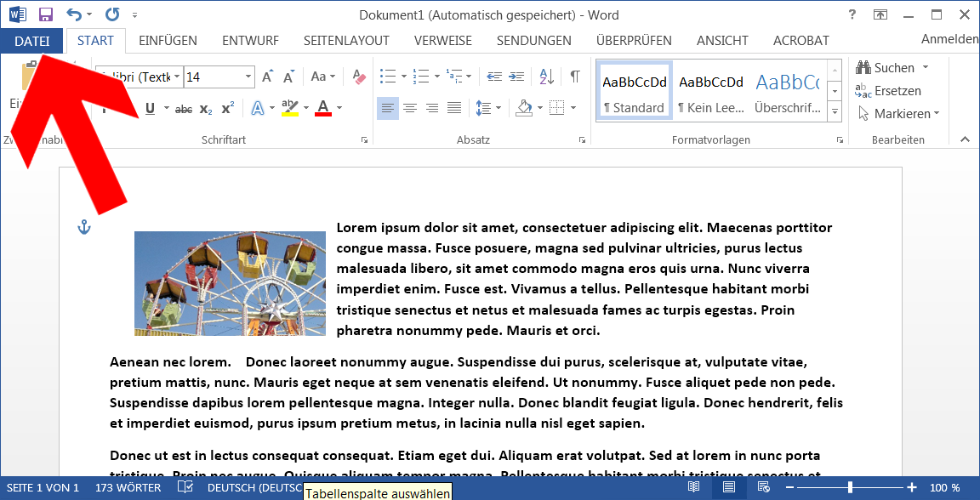This screenshot has width=980, height=500.
Task: Apply superscript formatting
Action: [227, 109]
